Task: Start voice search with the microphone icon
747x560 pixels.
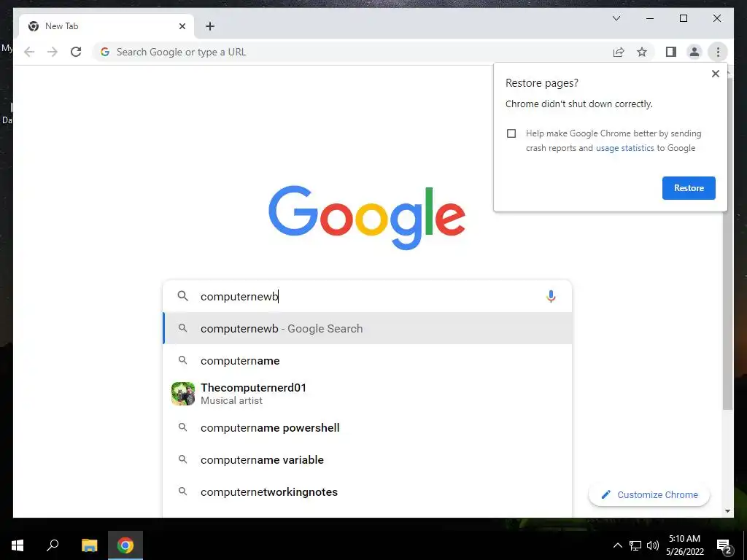Action: (551, 296)
